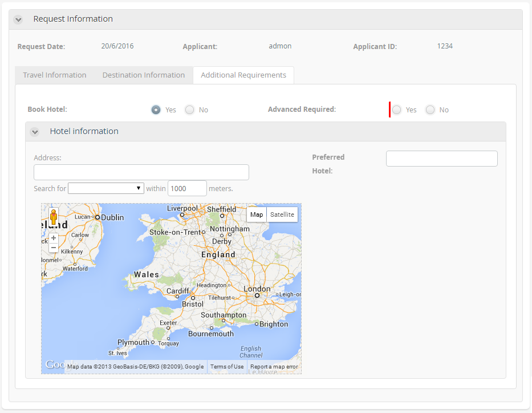This screenshot has width=532, height=413.
Task: Open the Travel Information tab
Action: [x=54, y=75]
